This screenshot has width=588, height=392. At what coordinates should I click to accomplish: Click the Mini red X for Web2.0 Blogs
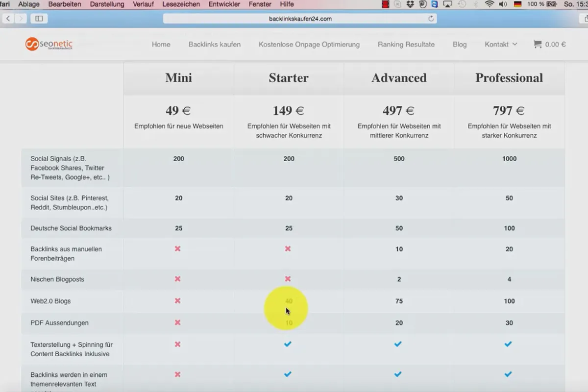point(178,301)
